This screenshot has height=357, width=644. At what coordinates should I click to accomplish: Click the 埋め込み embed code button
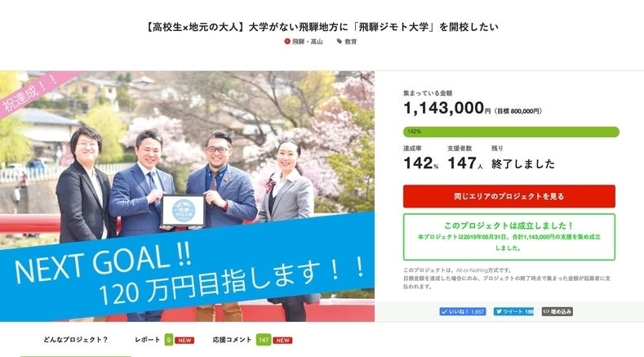pyautogui.click(x=557, y=312)
